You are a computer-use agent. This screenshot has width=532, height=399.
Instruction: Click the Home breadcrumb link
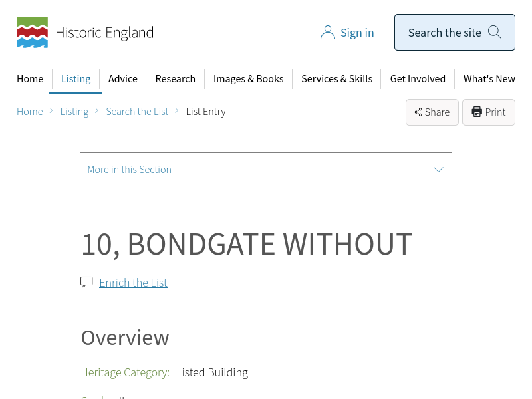pyautogui.click(x=30, y=112)
